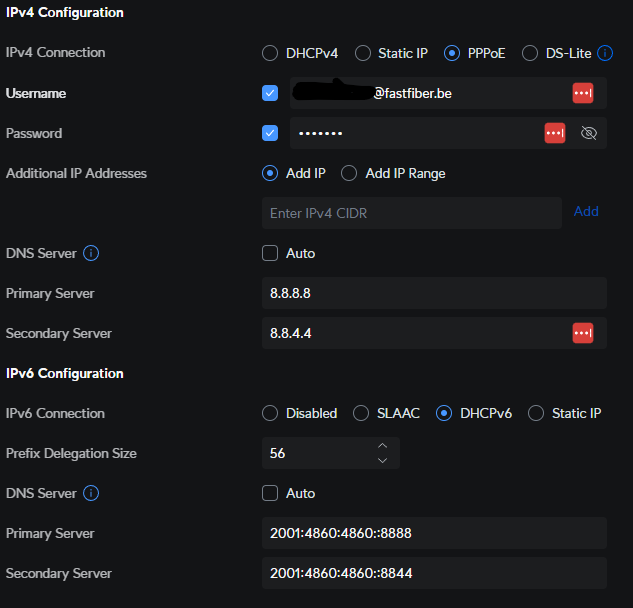Open info tooltip for IPv6 DNS Server
Screen dimensions: 633x608
(91, 493)
